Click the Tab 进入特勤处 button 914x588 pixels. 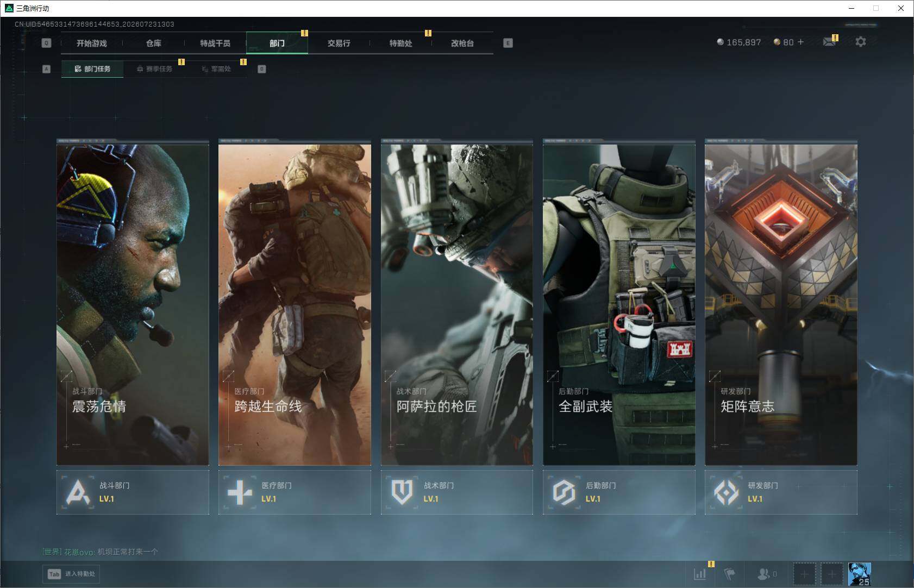pos(72,574)
